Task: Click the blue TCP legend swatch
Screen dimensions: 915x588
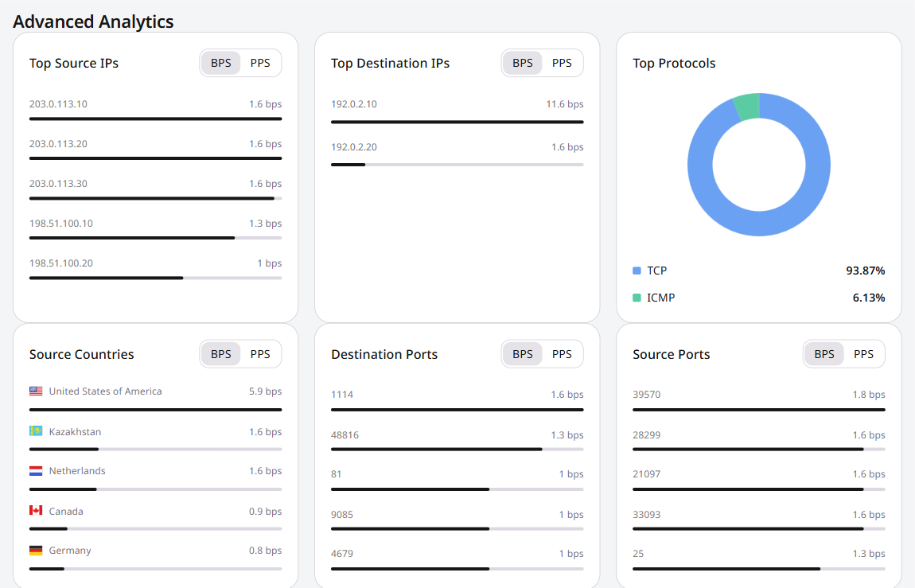Action: point(637,271)
